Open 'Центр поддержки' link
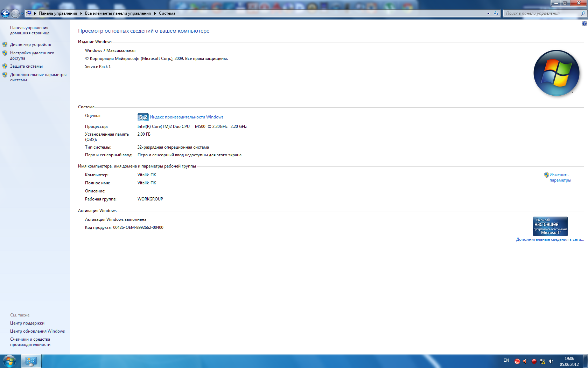 pyautogui.click(x=27, y=323)
